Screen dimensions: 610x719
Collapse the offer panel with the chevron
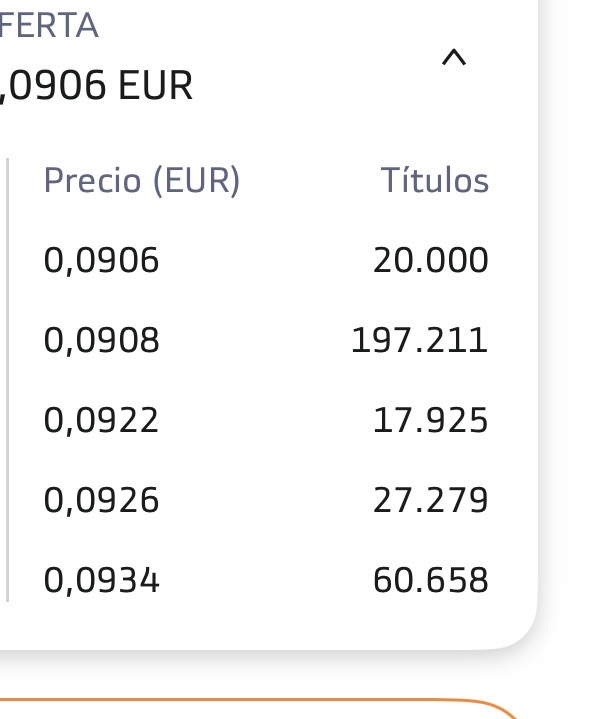point(454,58)
